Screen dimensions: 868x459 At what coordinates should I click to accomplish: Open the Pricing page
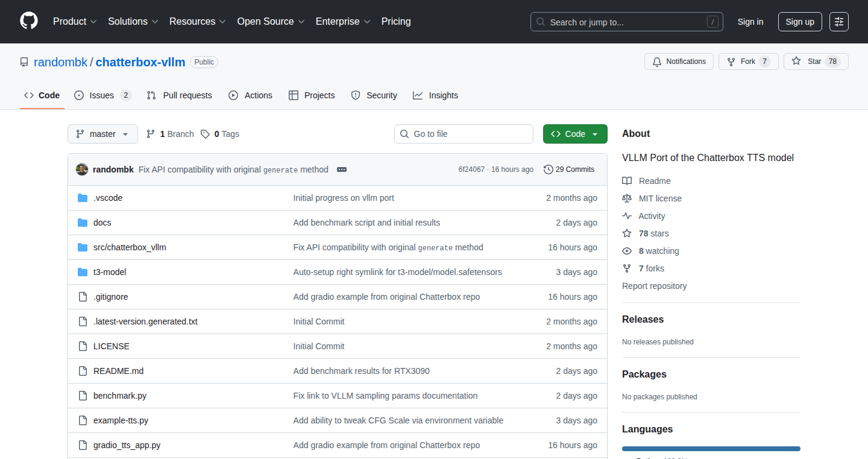(x=396, y=22)
